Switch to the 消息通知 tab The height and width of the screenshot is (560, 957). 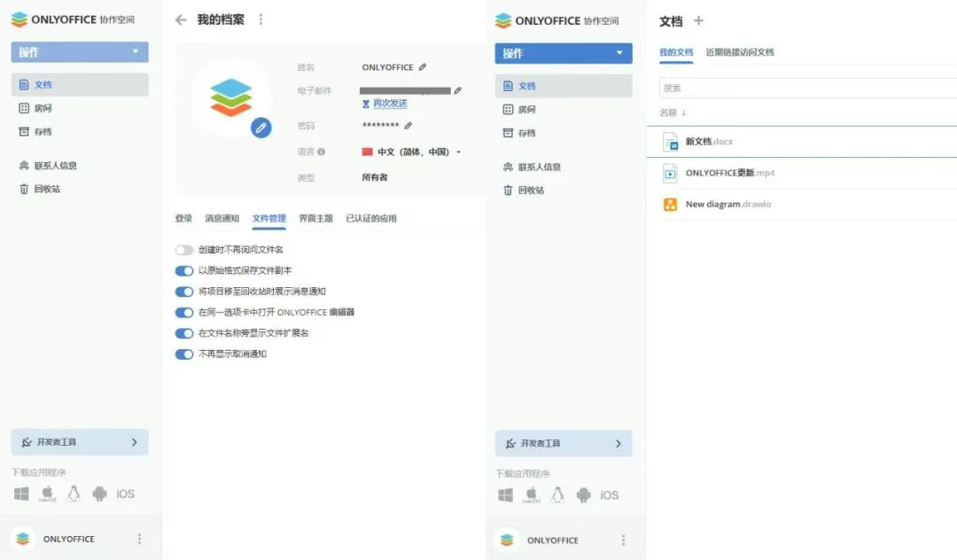[x=222, y=218]
